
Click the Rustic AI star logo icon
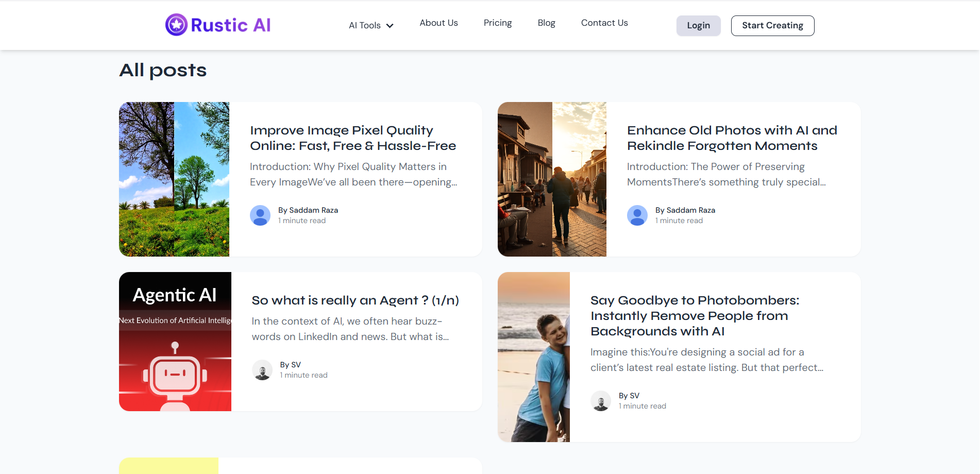[176, 25]
